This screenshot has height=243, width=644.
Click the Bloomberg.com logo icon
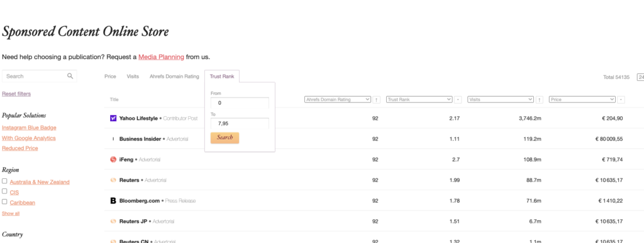113,201
